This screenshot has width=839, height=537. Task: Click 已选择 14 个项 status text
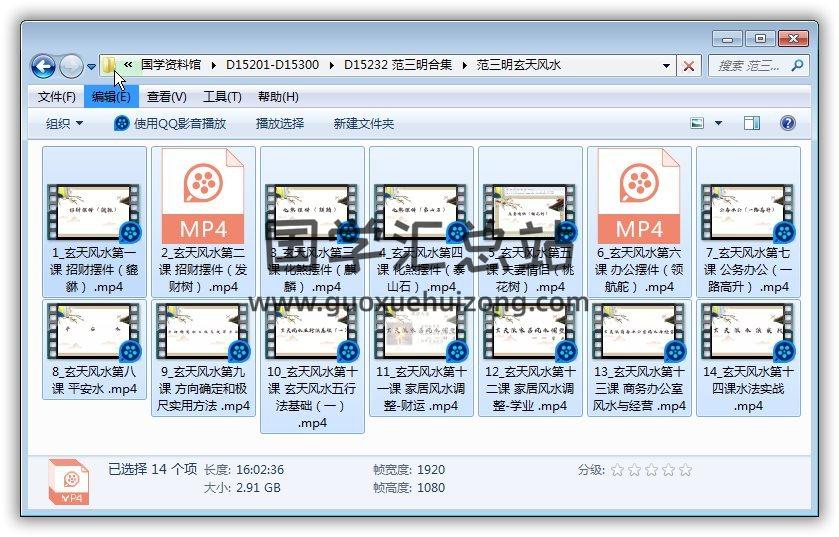[152, 469]
